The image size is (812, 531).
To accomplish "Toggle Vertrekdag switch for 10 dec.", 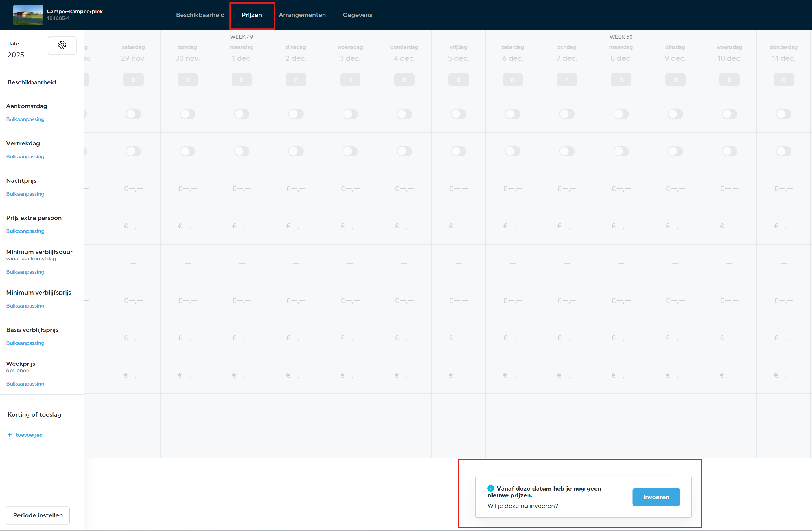I will (729, 151).
